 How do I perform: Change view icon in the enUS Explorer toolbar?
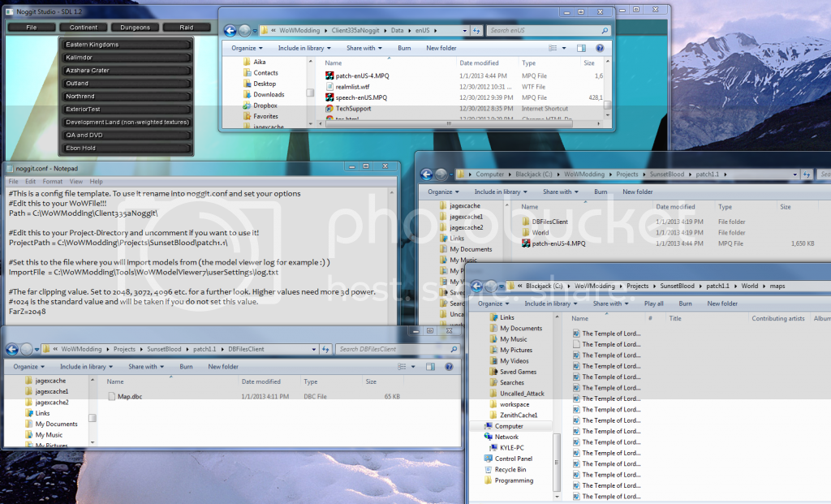[x=553, y=48]
